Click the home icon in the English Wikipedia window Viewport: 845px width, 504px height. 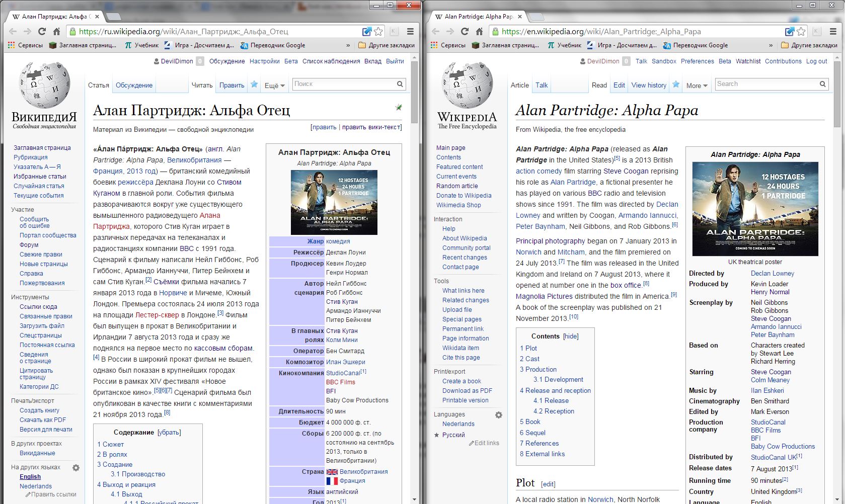[480, 31]
